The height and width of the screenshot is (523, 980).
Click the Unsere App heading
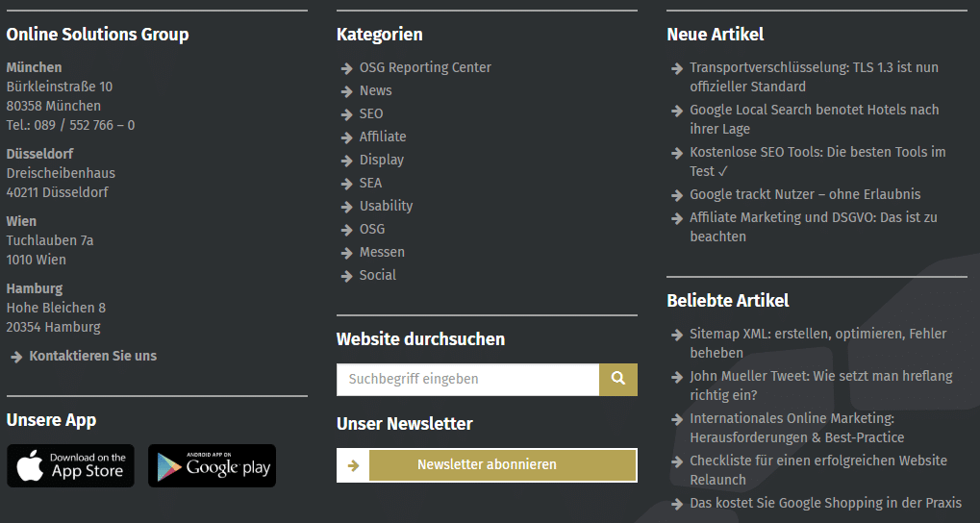click(51, 420)
